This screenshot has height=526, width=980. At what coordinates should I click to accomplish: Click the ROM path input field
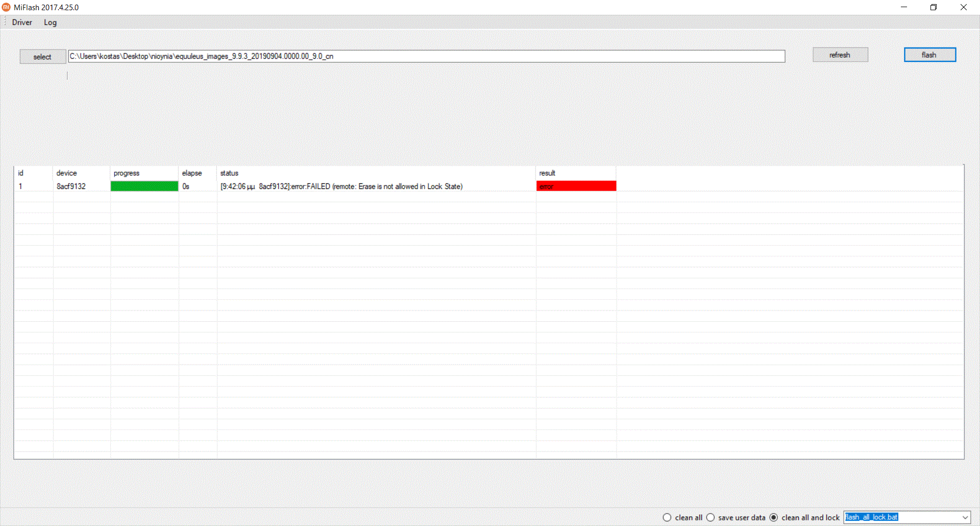pyautogui.click(x=427, y=56)
